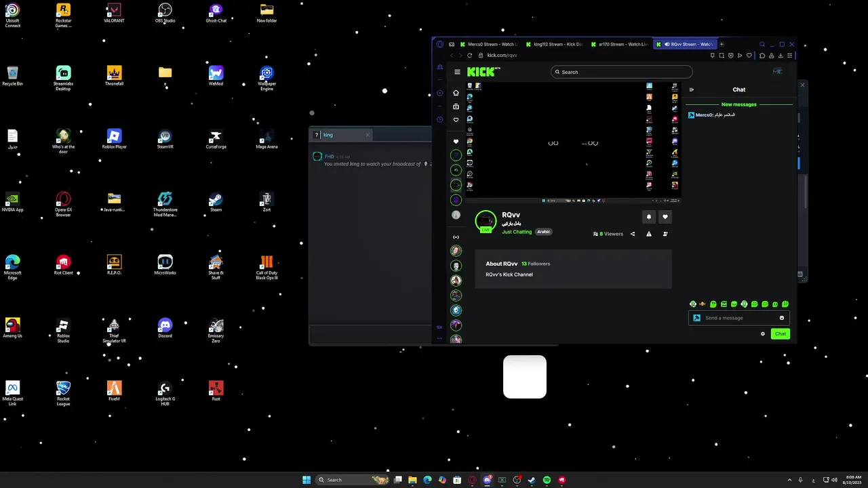868x488 pixels.
Task: Click the KICK logo
Action: [484, 72]
